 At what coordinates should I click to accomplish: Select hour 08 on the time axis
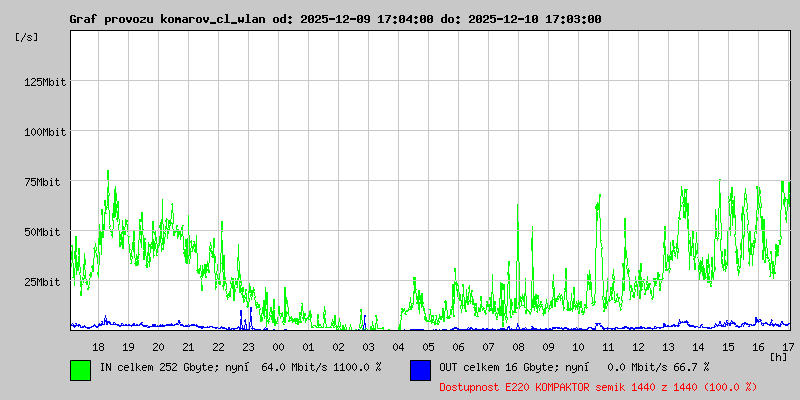pos(518,347)
